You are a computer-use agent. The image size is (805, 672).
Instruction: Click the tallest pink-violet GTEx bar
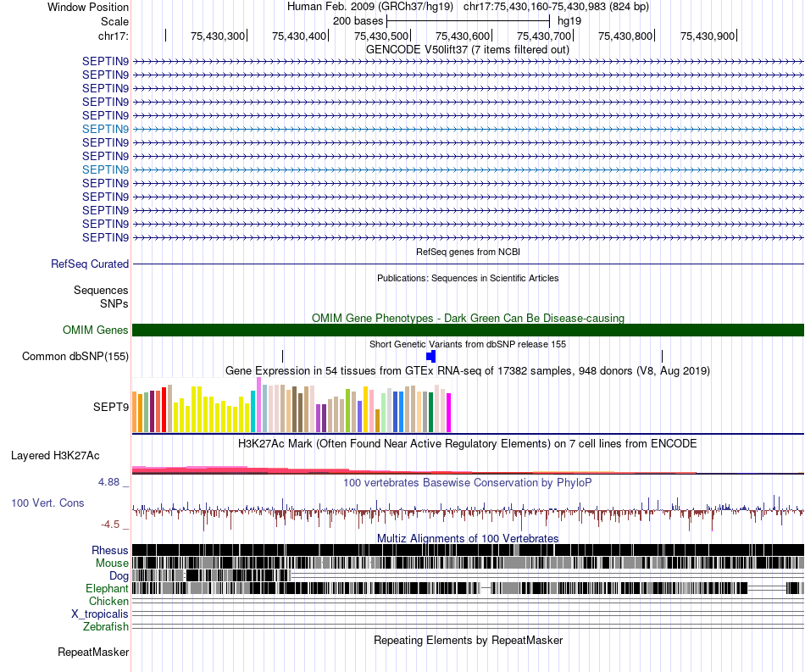pos(258,405)
